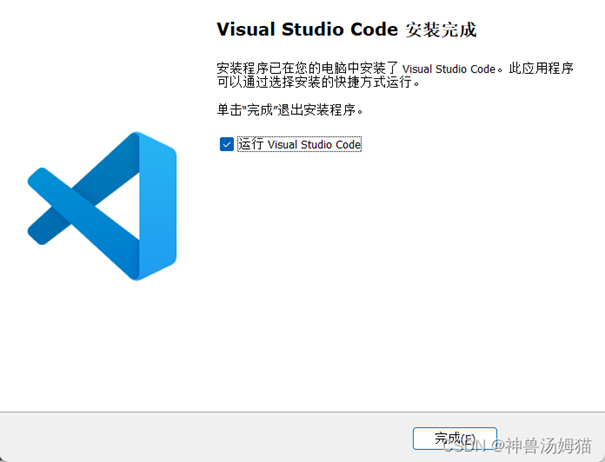Click the word 运行 beside the checkbox

pyautogui.click(x=250, y=144)
